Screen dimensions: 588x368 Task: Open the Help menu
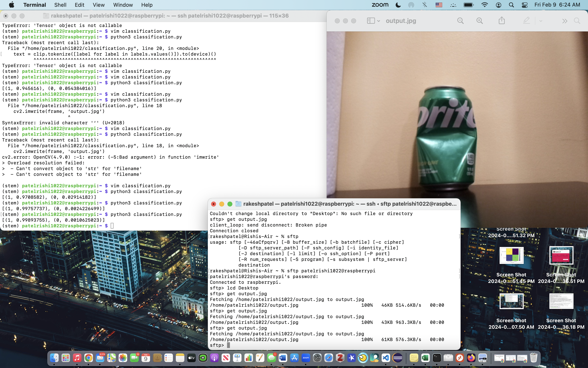147,5
